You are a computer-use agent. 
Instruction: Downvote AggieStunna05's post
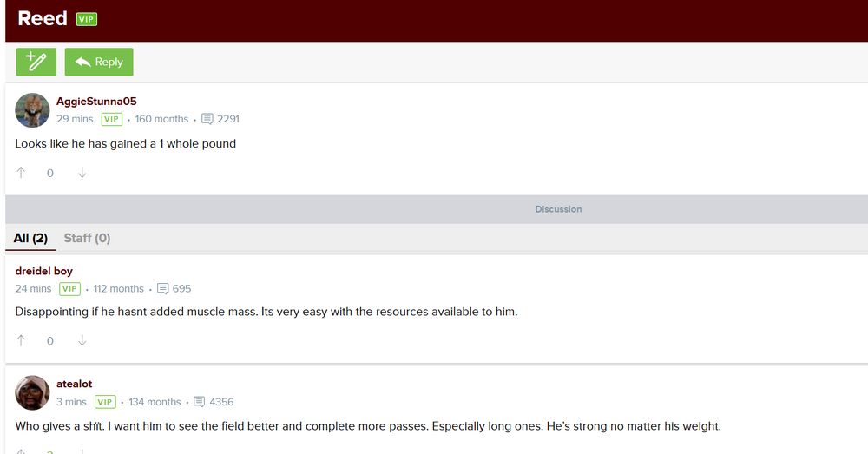tap(82, 173)
